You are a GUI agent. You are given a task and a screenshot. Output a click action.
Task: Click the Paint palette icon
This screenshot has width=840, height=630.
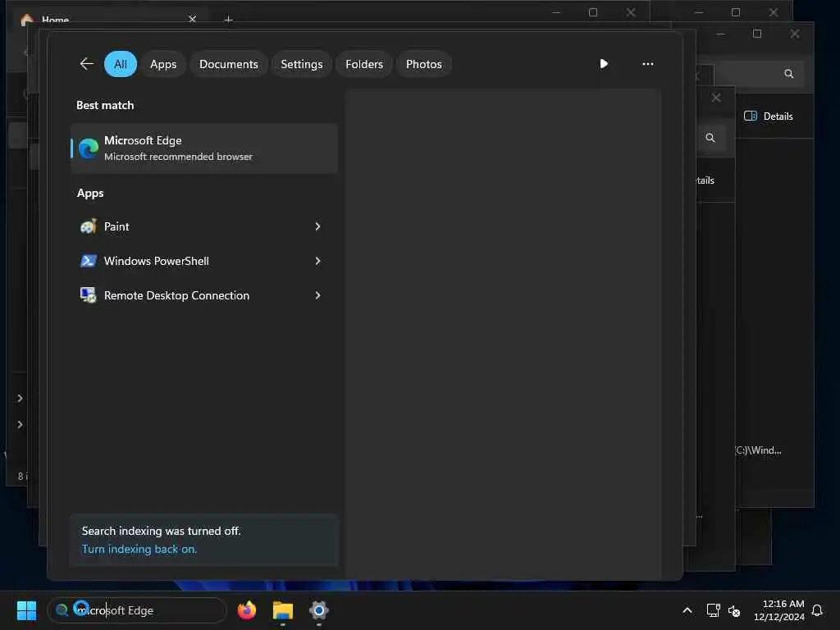[x=89, y=226]
